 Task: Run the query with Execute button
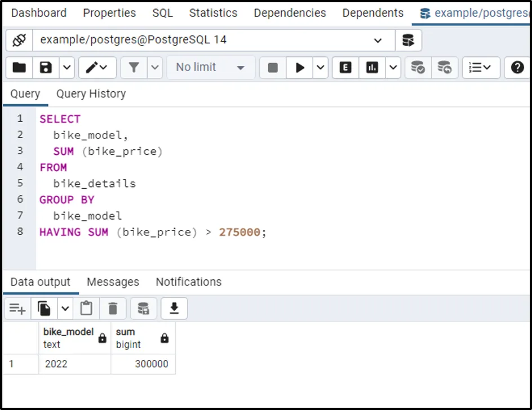coord(300,68)
